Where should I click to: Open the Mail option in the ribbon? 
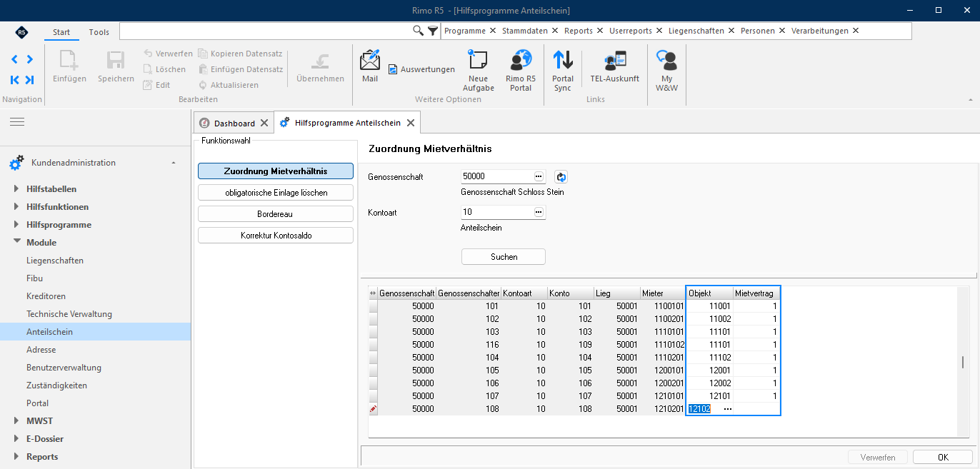pyautogui.click(x=370, y=66)
